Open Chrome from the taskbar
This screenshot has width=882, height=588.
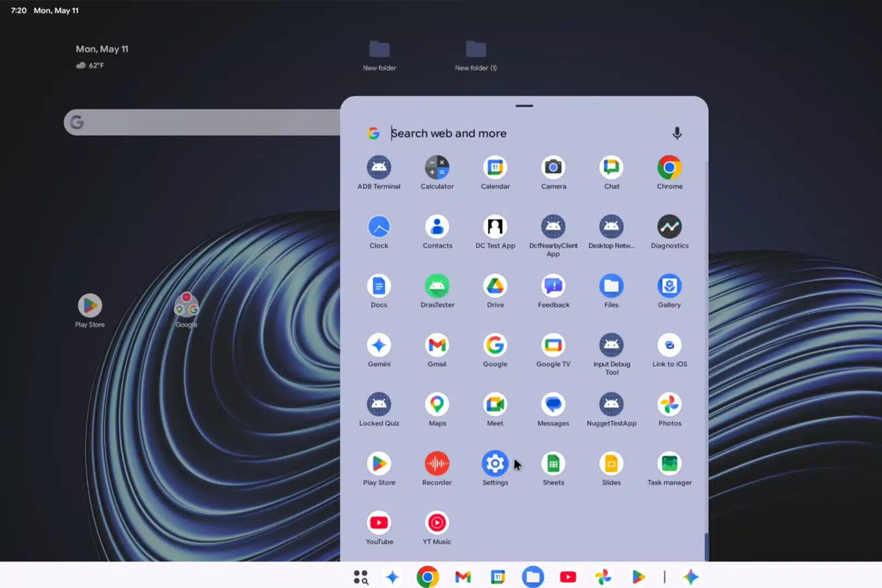pos(428,577)
